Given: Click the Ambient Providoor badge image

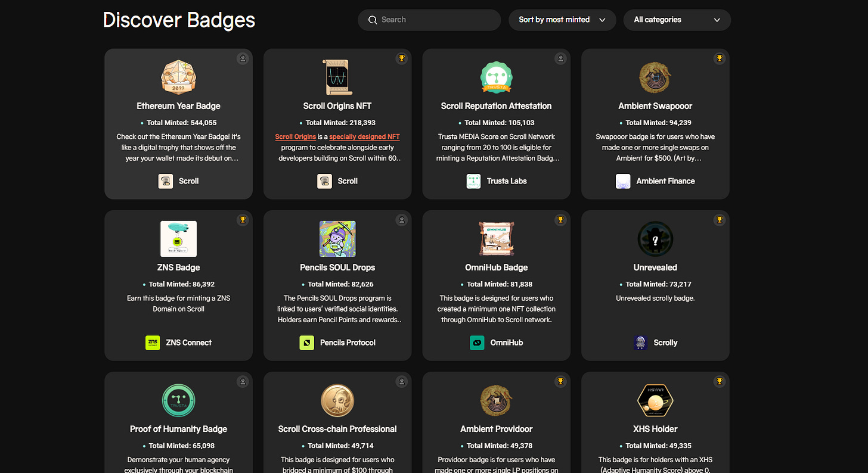Looking at the screenshot, I should [496, 400].
